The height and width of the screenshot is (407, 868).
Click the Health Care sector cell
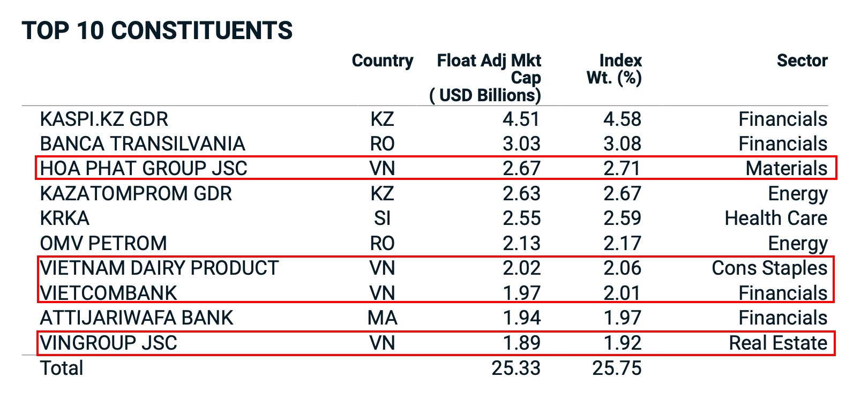click(x=776, y=218)
